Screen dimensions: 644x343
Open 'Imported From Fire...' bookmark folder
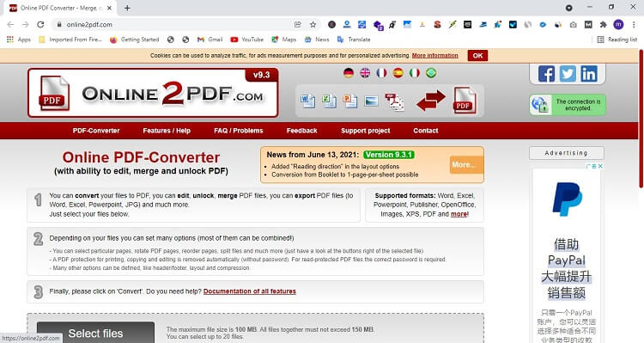70,40
